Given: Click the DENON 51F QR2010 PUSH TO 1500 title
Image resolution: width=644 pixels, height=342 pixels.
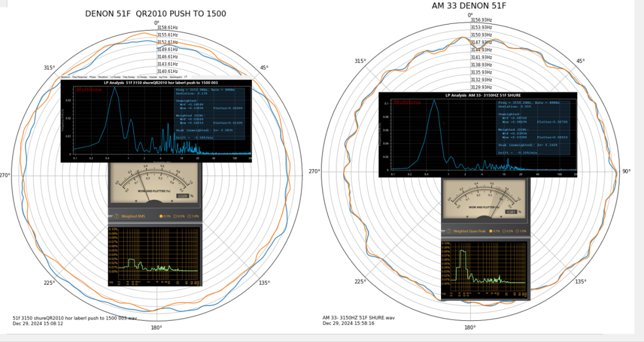Looking at the screenshot, I should coord(156,14).
